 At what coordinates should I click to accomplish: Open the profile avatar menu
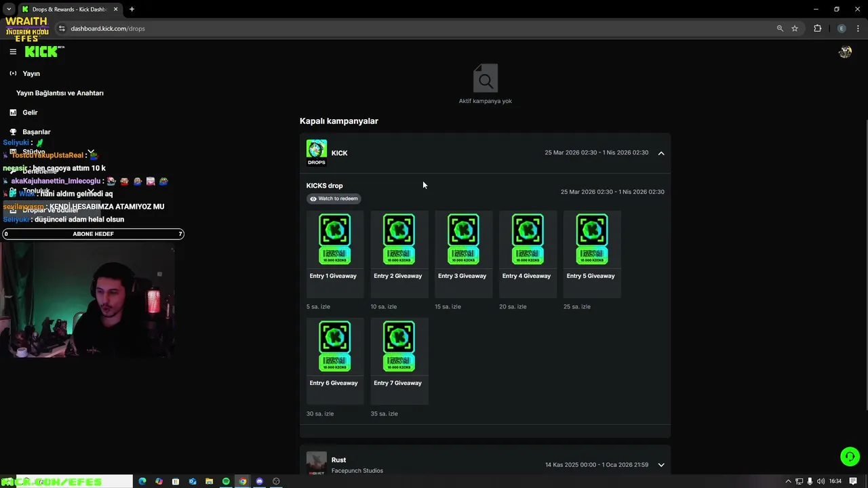click(x=845, y=52)
